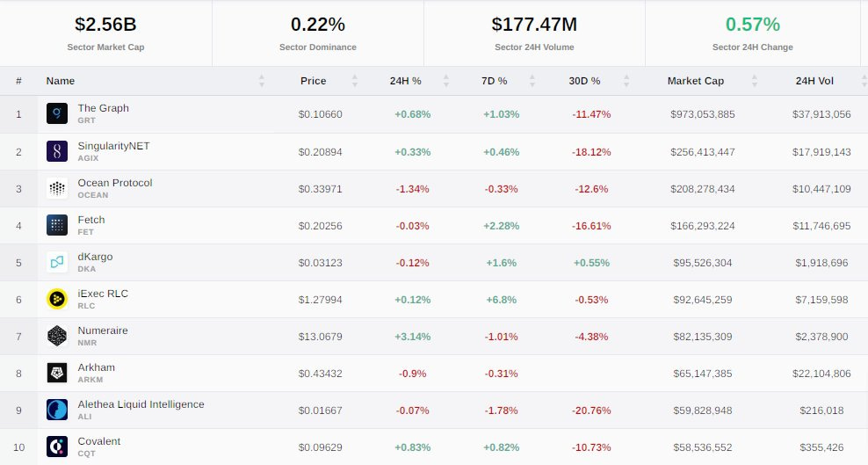Open the Numeraire coin page link

[x=103, y=331]
